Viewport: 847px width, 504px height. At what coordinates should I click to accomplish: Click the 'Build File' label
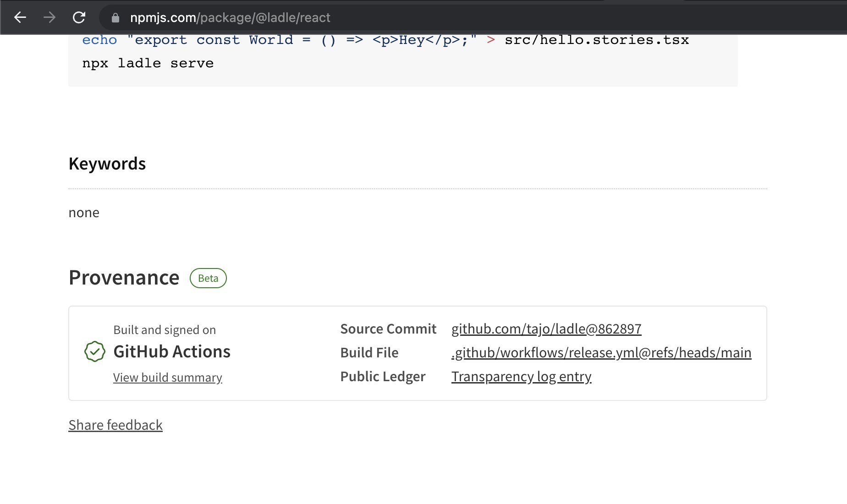(x=369, y=352)
